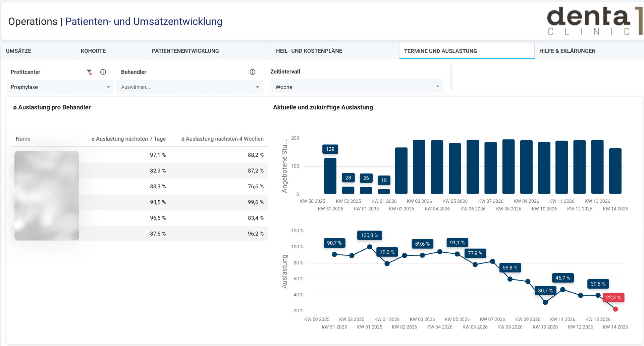Viewport: 644px width, 346px height.
Task: Click the 76,6 % table value
Action: pyautogui.click(x=256, y=186)
